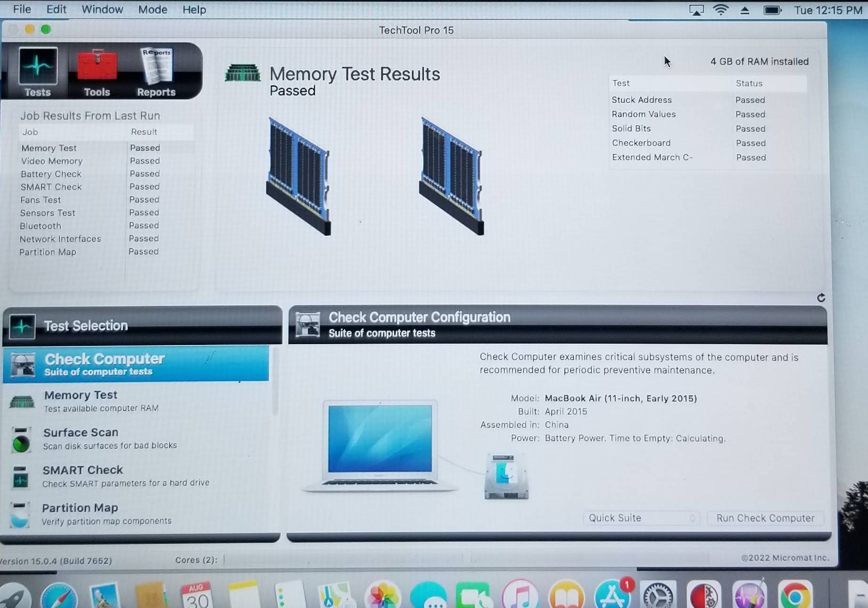Select Battery Check row in job results

[90, 174]
